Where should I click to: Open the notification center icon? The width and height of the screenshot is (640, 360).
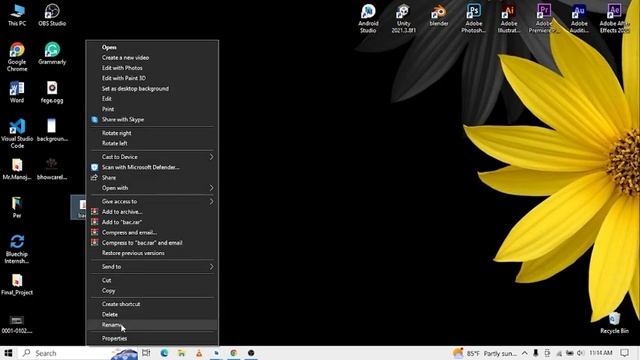point(624,353)
